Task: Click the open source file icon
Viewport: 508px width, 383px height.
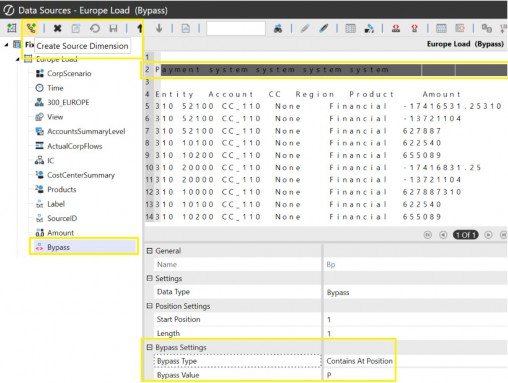Action: pos(186,28)
